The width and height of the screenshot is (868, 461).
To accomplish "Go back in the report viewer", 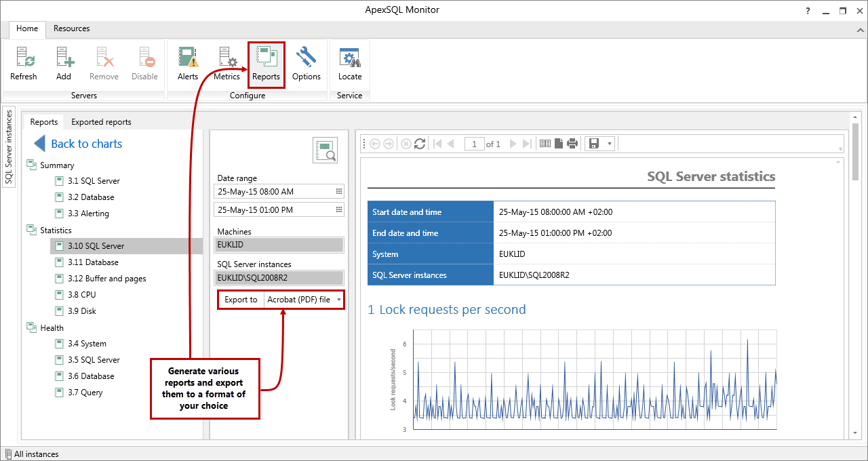I will 375,144.
